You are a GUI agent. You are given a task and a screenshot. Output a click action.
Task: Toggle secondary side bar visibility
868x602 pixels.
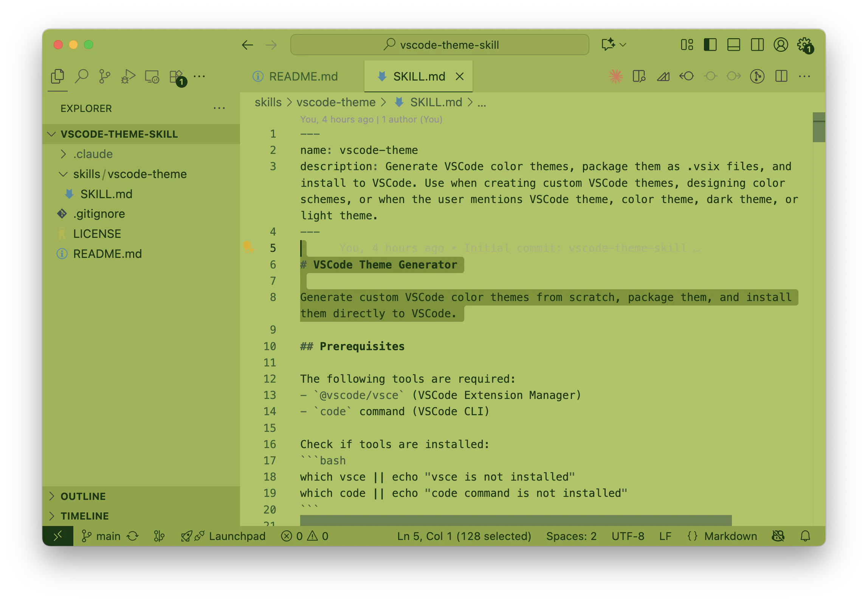point(757,45)
